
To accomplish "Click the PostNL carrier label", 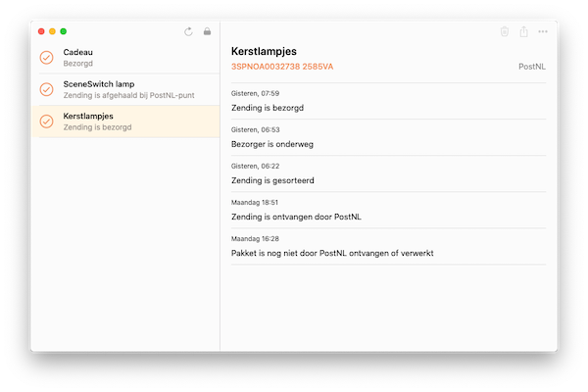I will tap(532, 67).
